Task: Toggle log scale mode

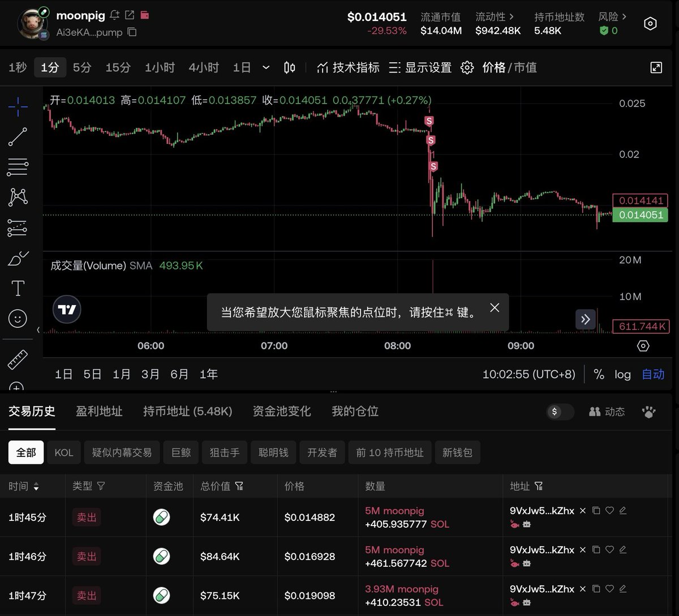Action: click(622, 374)
